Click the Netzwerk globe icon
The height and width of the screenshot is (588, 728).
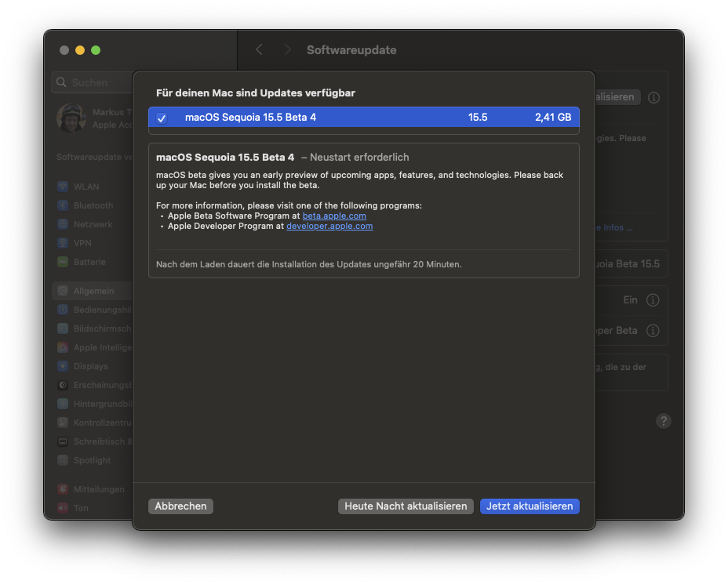pyautogui.click(x=63, y=224)
